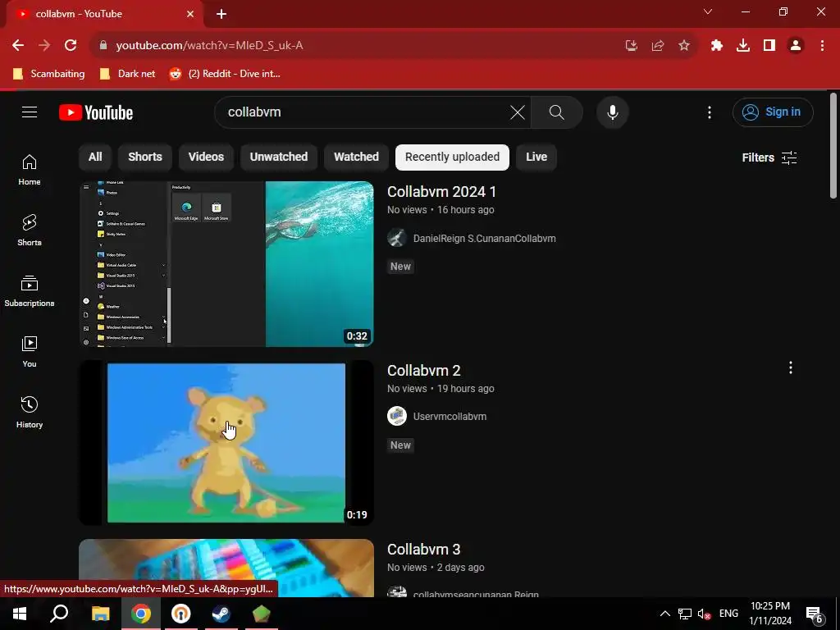
Task: Open Chrome tab search chevron
Action: [708, 11]
